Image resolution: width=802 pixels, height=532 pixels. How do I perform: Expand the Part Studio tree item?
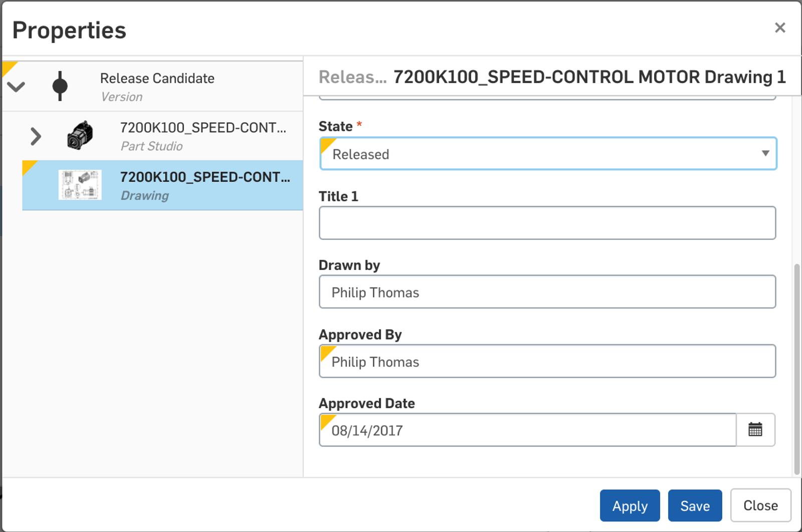(x=35, y=136)
